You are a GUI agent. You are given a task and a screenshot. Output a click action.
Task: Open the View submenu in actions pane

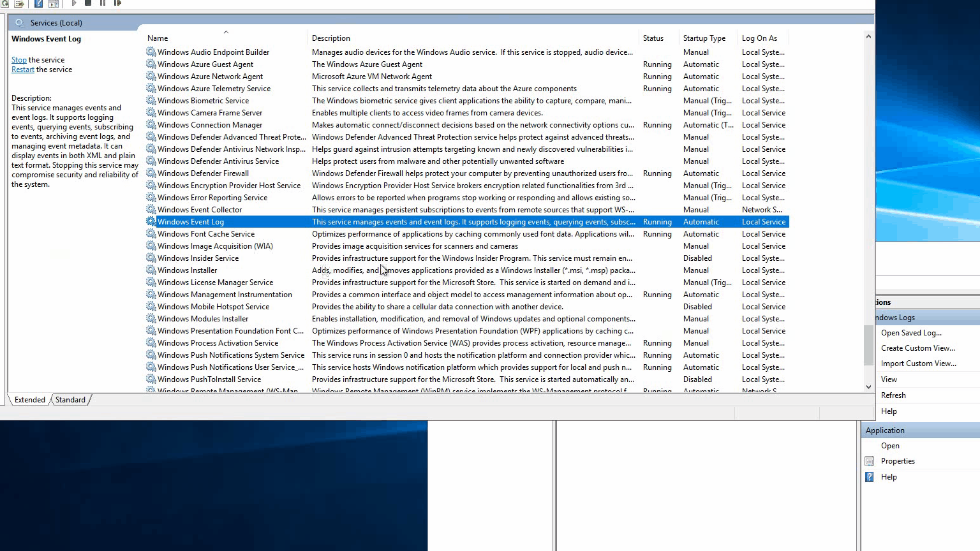(x=889, y=379)
